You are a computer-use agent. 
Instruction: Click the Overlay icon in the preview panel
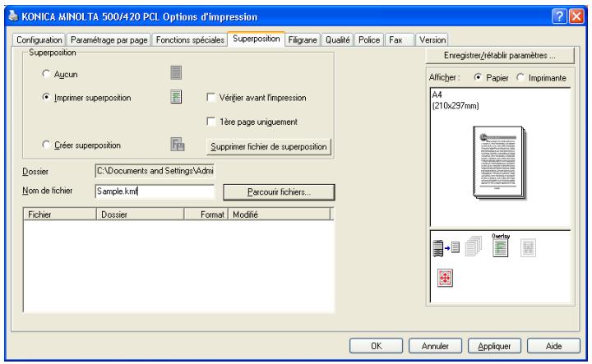click(500, 246)
